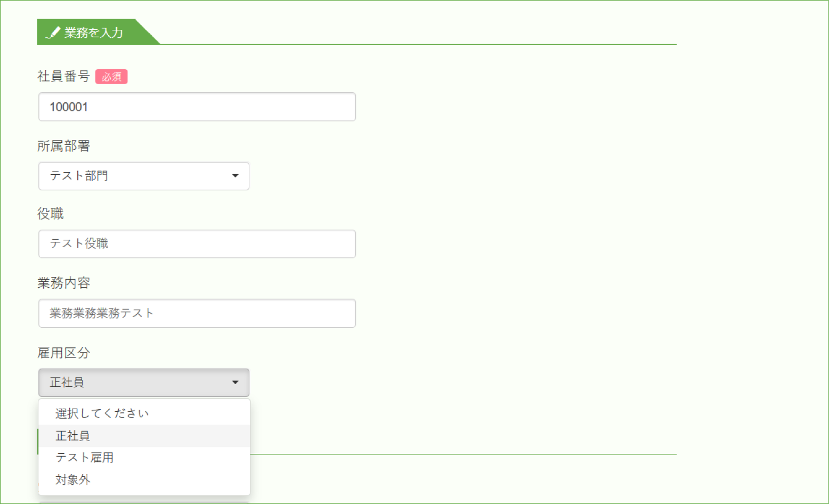Click the partly hidden field under the options list

[x=144, y=501]
